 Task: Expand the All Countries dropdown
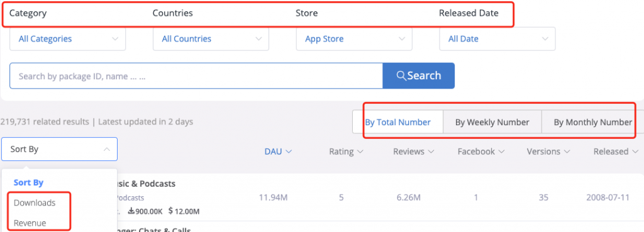(211, 39)
